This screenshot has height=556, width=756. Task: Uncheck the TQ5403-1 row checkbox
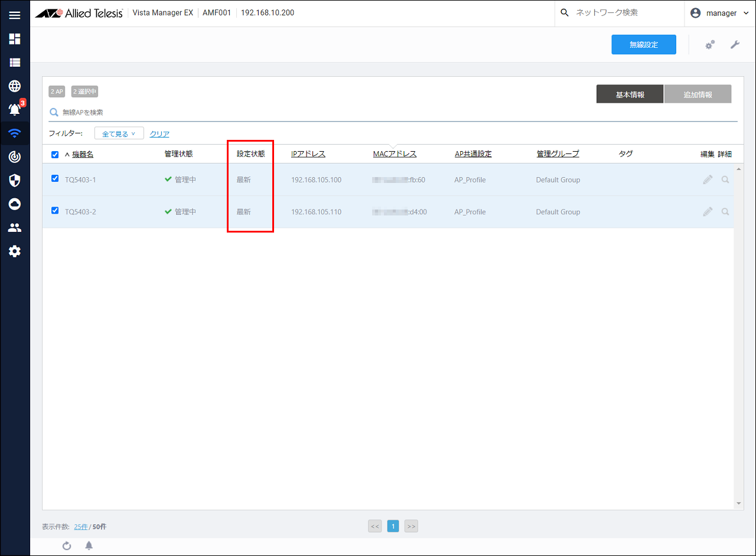coord(55,178)
